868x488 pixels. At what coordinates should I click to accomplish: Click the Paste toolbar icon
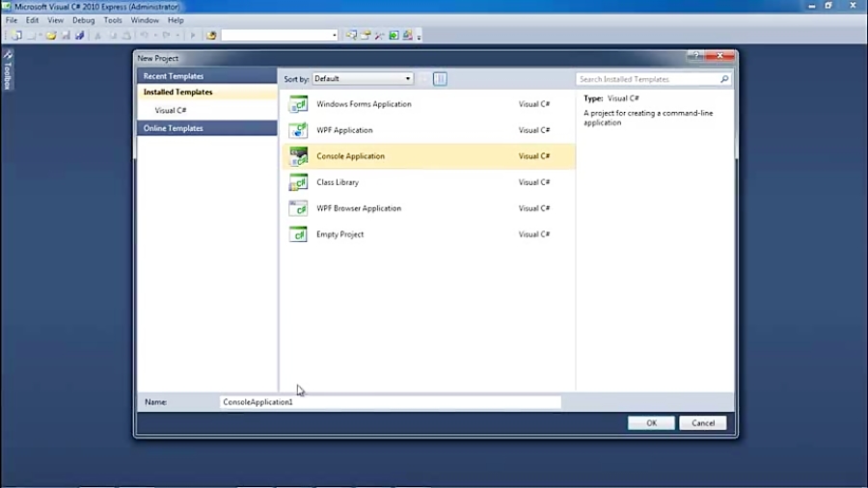[x=126, y=36]
